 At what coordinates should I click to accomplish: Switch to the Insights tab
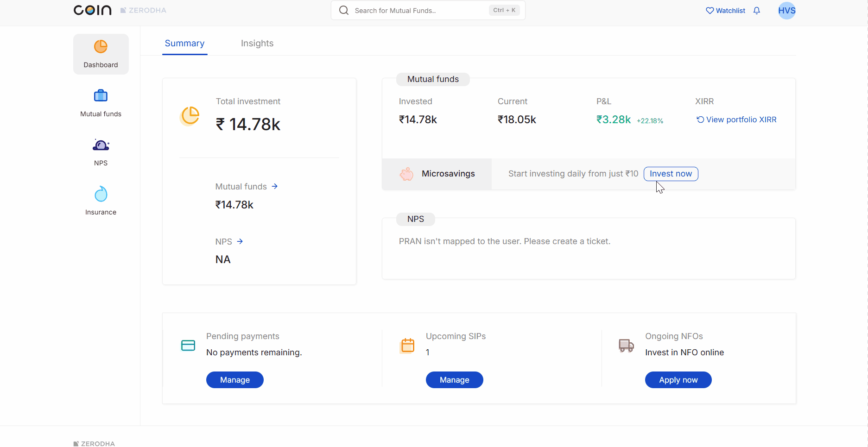click(257, 44)
